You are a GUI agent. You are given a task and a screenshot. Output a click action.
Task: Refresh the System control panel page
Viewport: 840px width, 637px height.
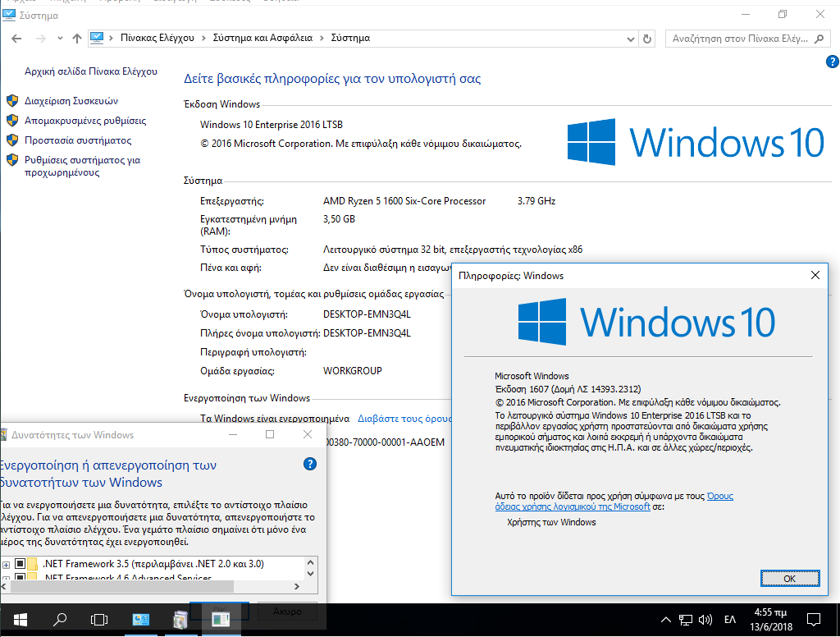pos(647,39)
